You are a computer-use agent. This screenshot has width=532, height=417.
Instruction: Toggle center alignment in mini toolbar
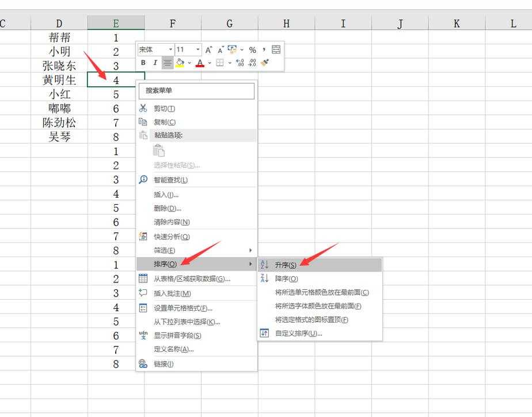point(166,62)
